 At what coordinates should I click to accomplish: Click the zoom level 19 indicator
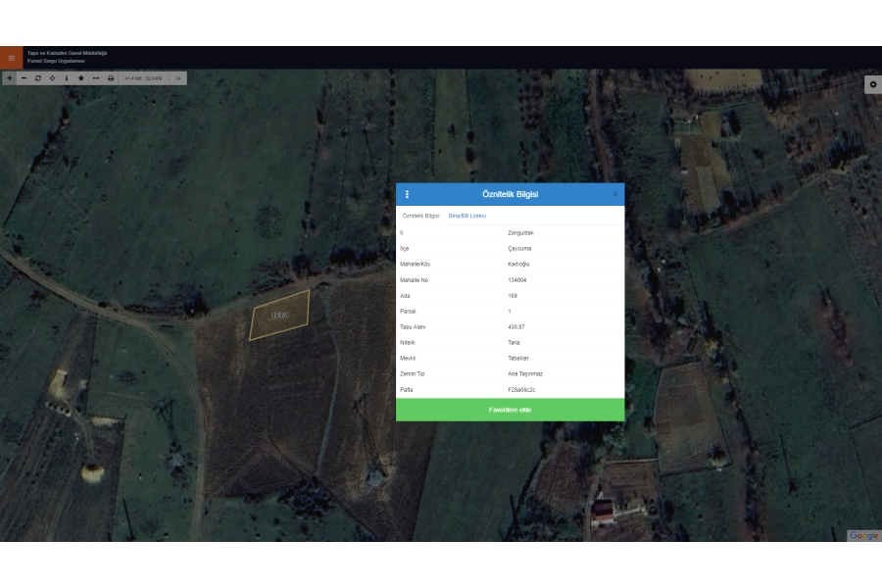pos(177,77)
